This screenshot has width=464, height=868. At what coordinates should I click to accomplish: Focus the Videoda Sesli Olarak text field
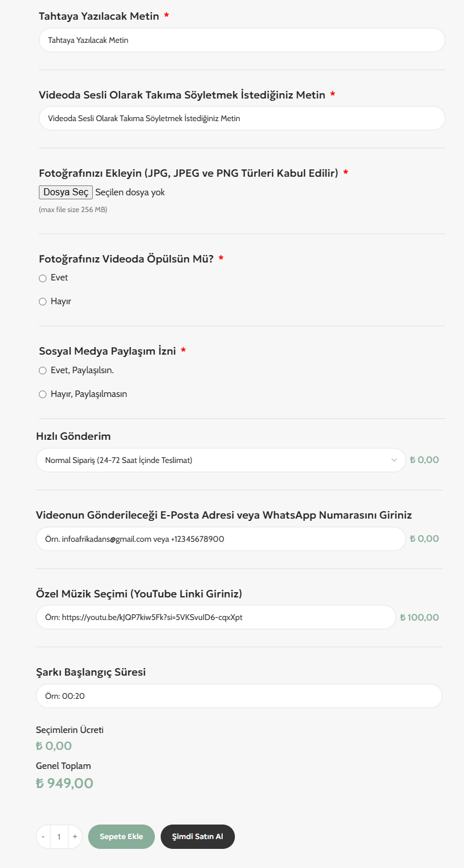pos(242,118)
